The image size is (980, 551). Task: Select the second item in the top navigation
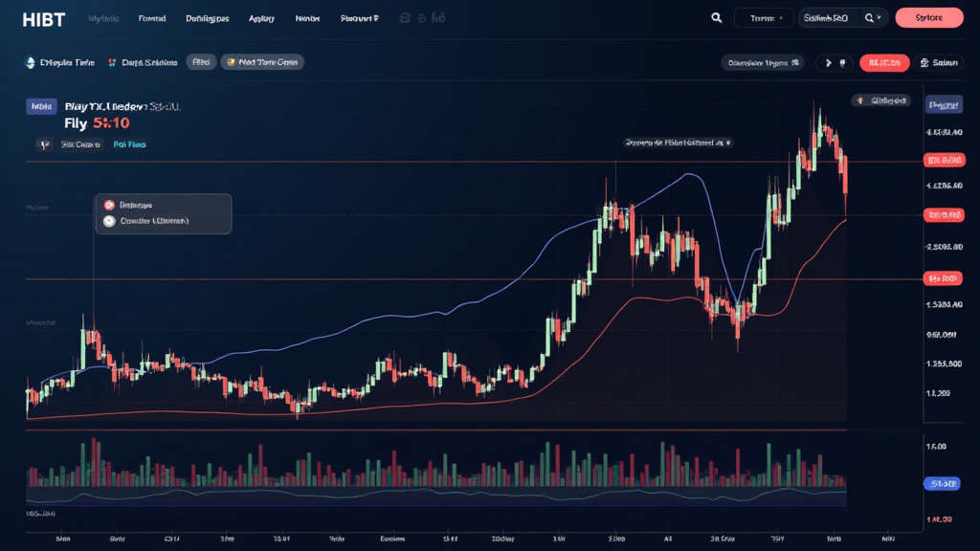point(151,18)
